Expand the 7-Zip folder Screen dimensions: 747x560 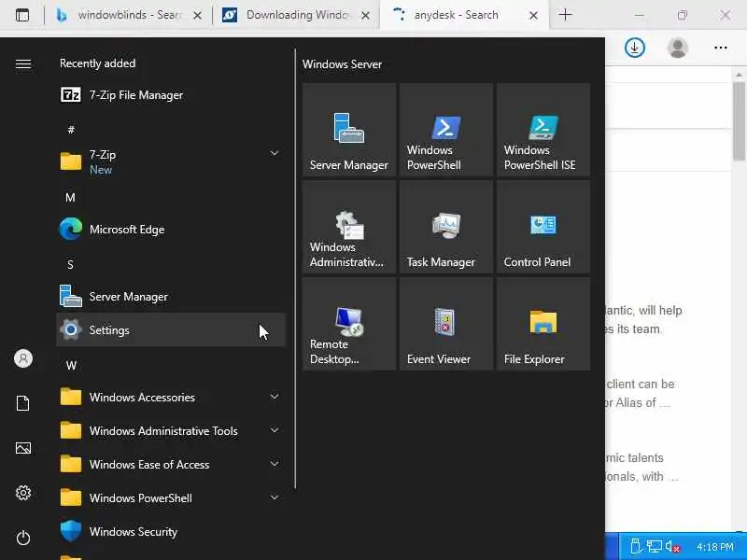point(171,162)
